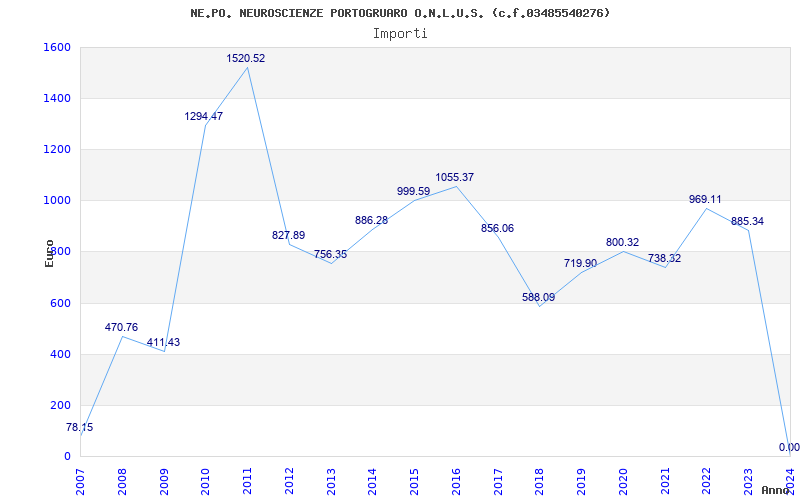Click the 856.06 value label

click(497, 229)
